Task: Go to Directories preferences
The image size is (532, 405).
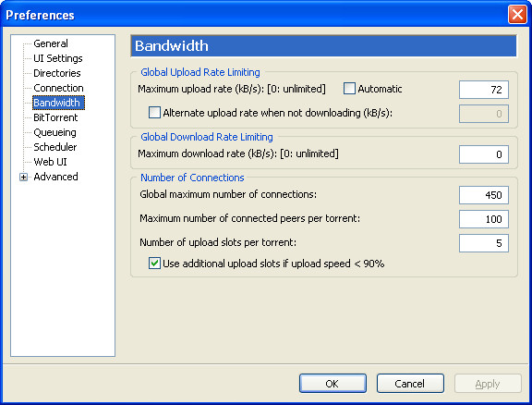Action: click(57, 73)
